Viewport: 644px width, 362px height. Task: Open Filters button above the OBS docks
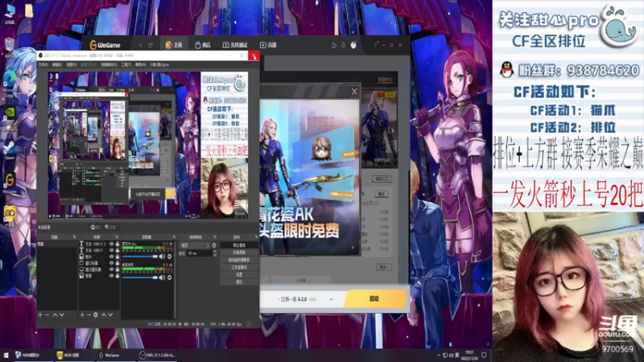coord(110,227)
